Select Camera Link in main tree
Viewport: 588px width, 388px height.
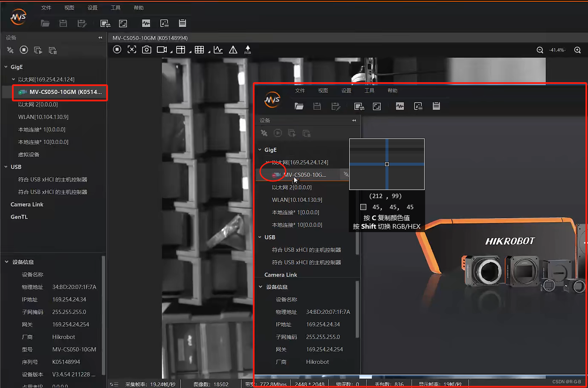[x=27, y=204]
